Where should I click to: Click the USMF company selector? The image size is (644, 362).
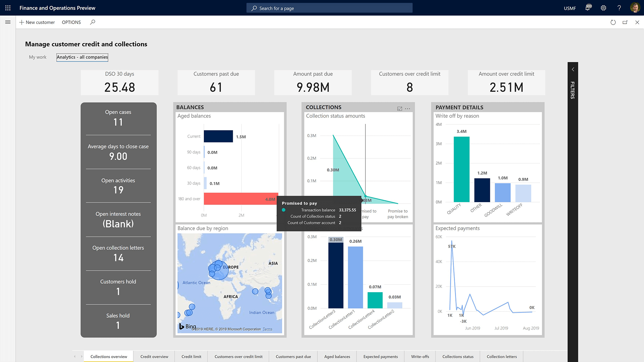point(570,8)
